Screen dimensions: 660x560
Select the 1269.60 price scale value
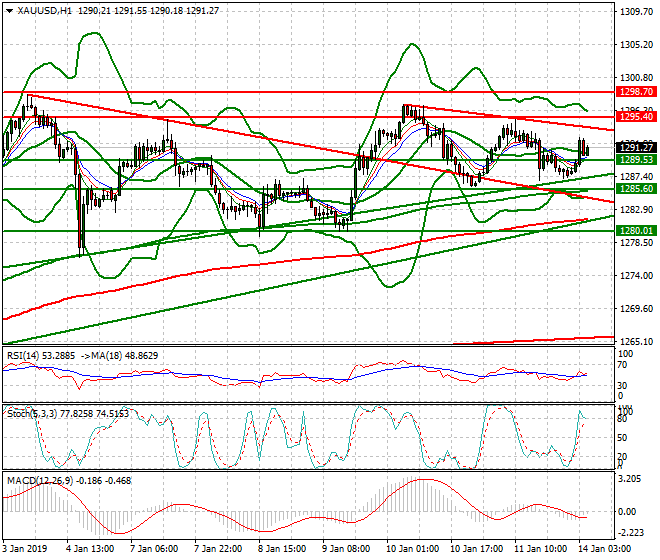tap(637, 309)
